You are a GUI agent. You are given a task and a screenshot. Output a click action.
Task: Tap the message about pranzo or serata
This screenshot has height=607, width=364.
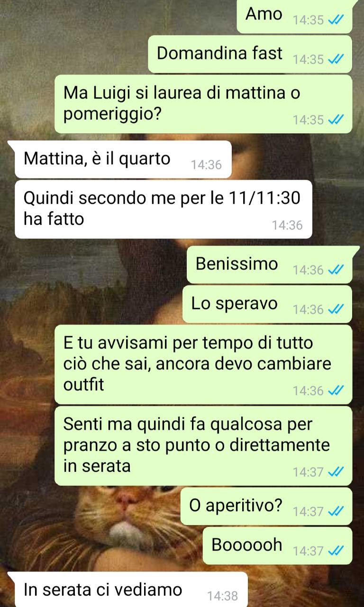point(203,446)
